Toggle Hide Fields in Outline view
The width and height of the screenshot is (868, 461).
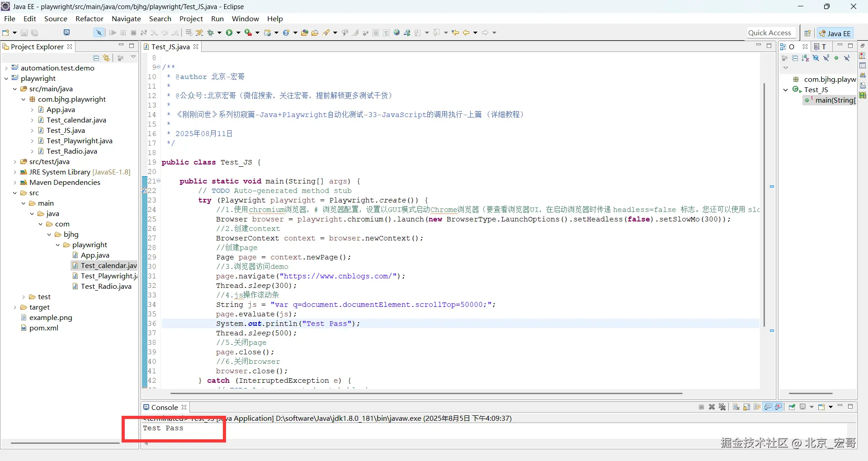[816, 58]
